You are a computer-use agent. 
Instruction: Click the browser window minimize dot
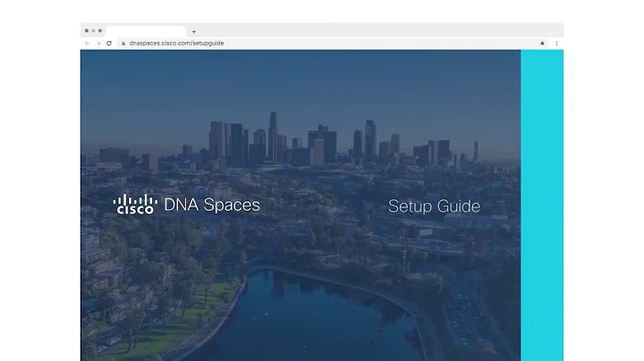point(93,30)
